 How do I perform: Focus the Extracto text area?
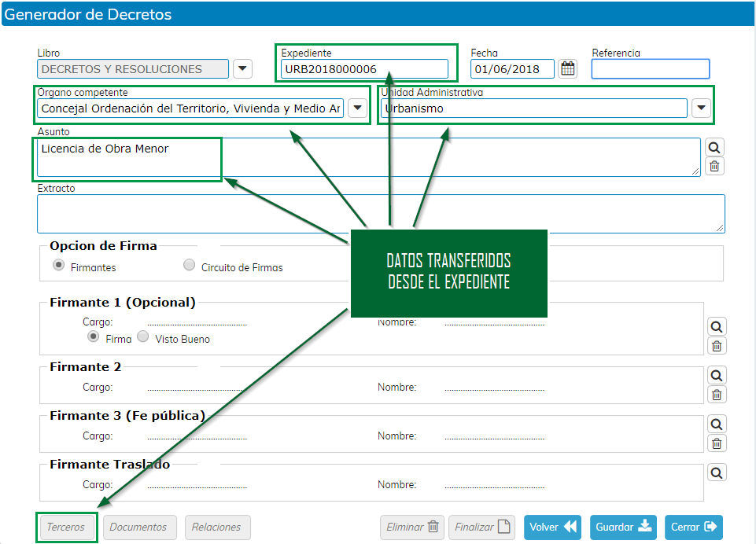point(380,213)
